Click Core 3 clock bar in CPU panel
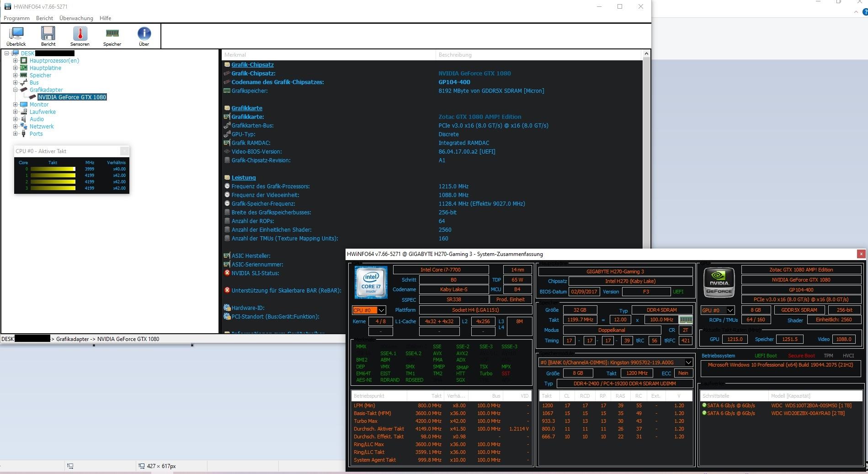This screenshot has width=868, height=474. [x=53, y=188]
